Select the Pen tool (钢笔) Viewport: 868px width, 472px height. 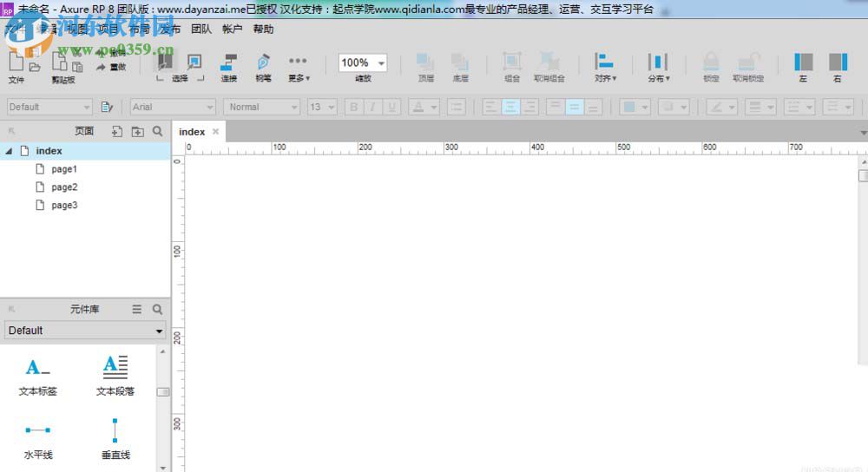pos(264,68)
